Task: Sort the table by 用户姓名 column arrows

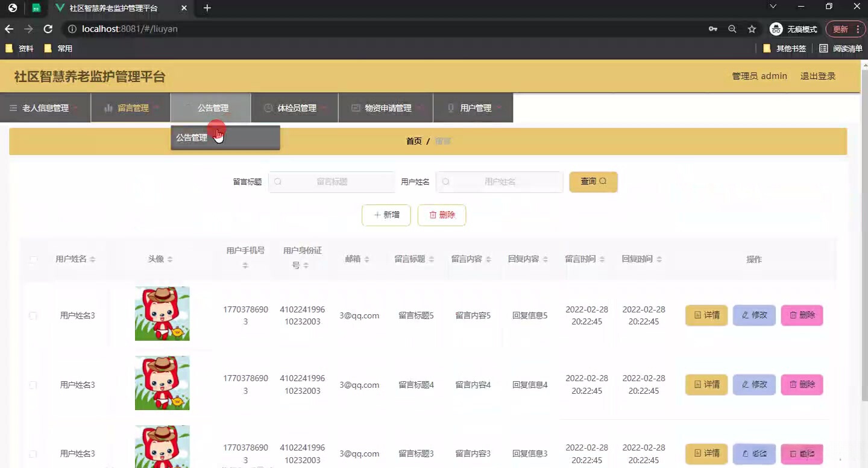Action: [x=92, y=259]
